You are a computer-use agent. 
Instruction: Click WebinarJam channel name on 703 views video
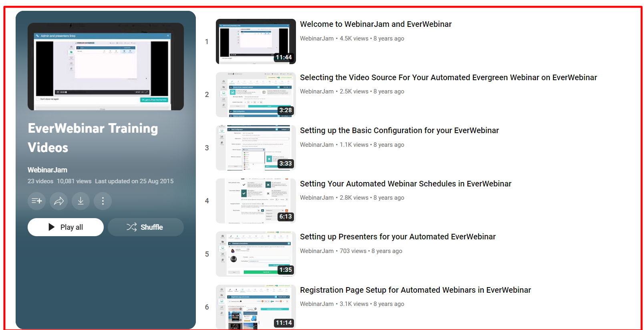pyautogui.click(x=317, y=251)
